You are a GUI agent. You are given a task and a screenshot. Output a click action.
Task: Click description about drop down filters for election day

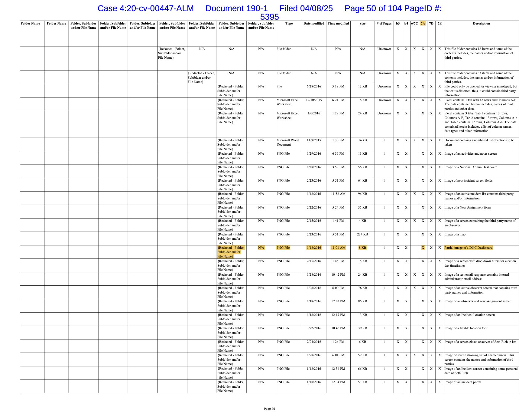(x=480, y=263)
